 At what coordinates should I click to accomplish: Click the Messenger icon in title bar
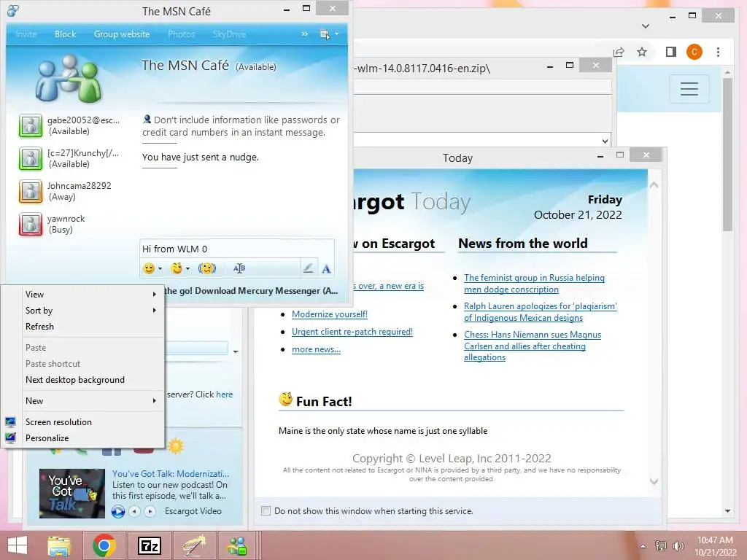click(13, 10)
